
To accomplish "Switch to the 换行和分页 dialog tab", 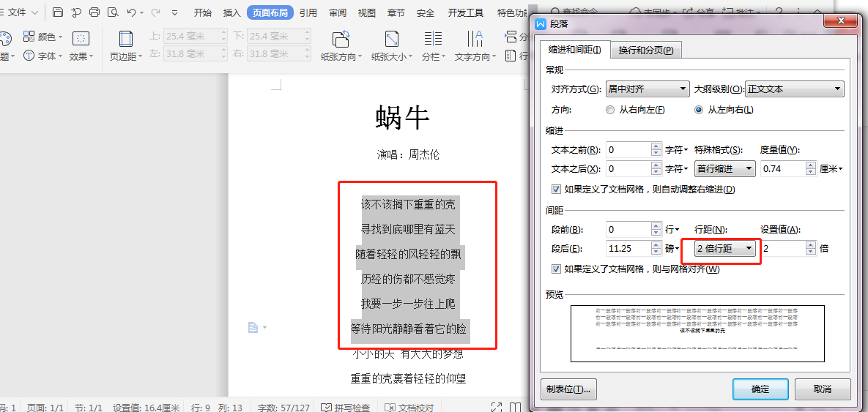I will 646,50.
